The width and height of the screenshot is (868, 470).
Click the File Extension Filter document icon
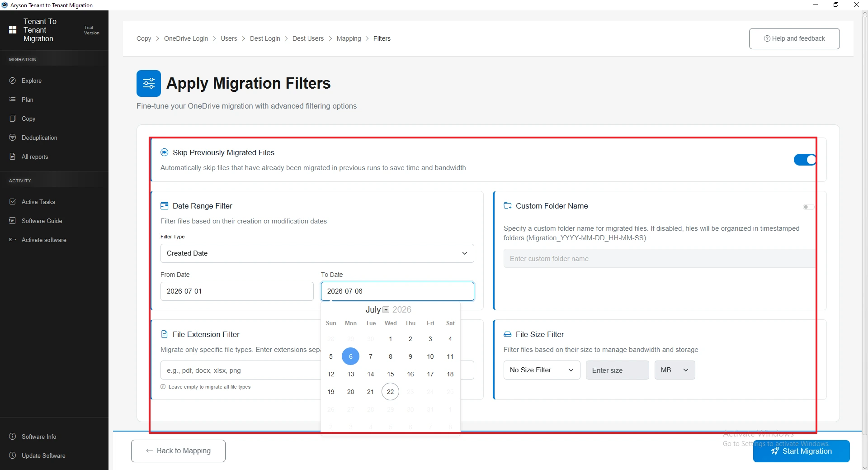tap(165, 334)
